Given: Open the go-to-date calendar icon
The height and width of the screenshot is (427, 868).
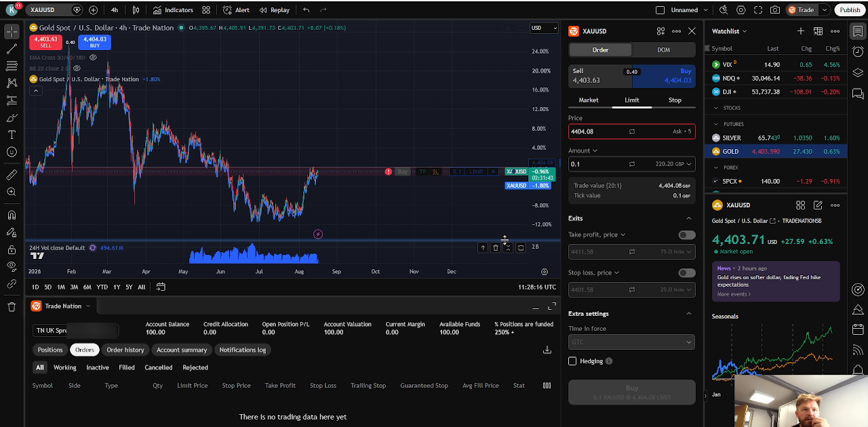Looking at the screenshot, I should point(161,287).
